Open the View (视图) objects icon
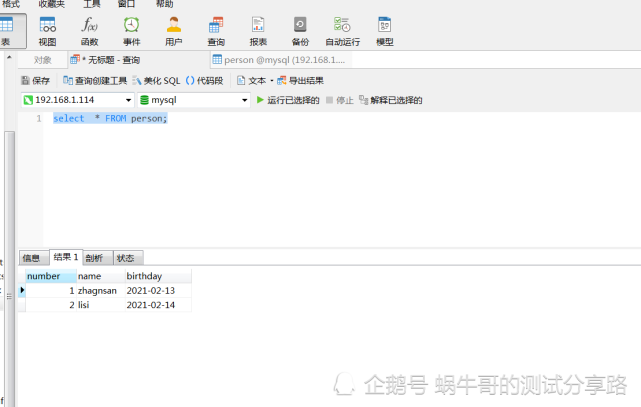This screenshot has width=641, height=407. tap(47, 31)
